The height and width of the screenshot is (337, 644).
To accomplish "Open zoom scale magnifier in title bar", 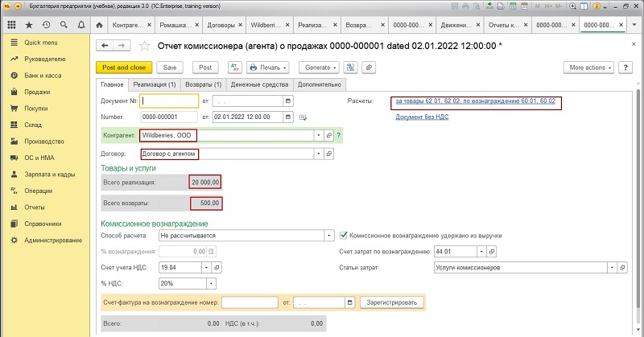I will [x=572, y=6].
